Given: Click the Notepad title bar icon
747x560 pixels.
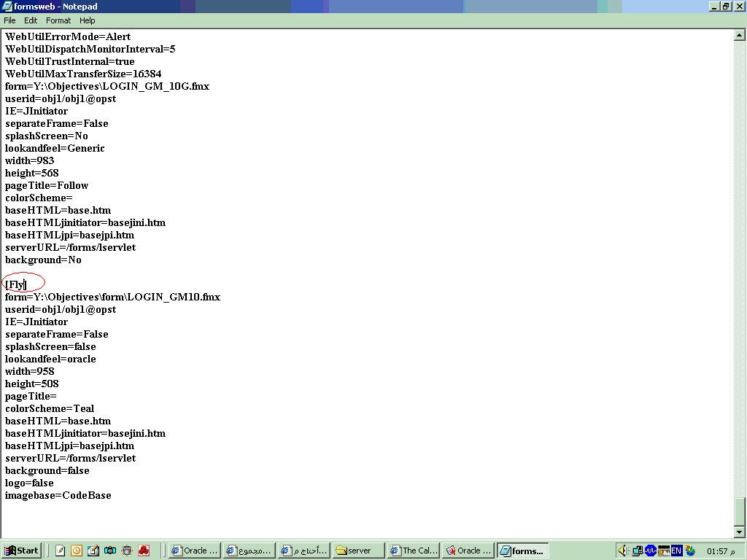Looking at the screenshot, I should point(7,7).
